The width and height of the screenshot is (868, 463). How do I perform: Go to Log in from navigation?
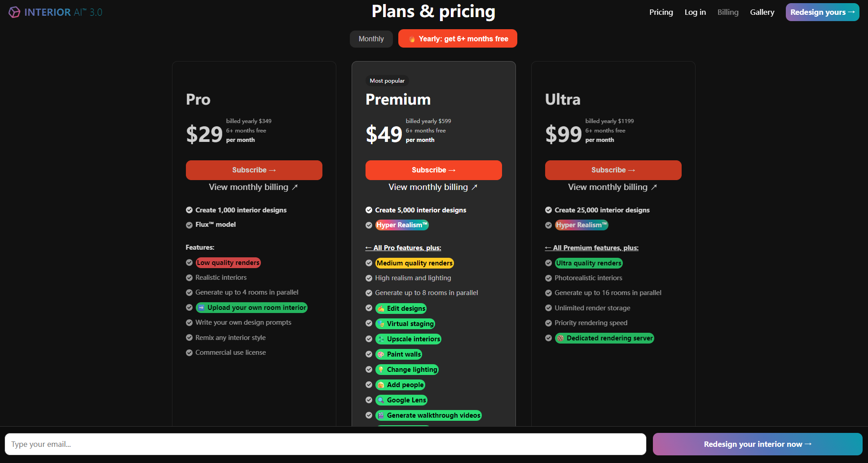[695, 12]
